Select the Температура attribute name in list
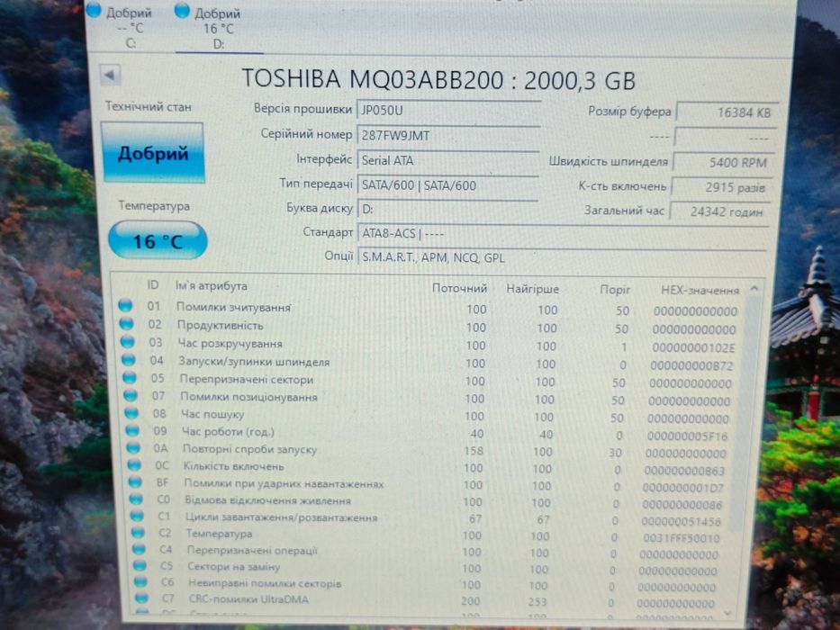This screenshot has height=630, width=840. click(x=219, y=534)
